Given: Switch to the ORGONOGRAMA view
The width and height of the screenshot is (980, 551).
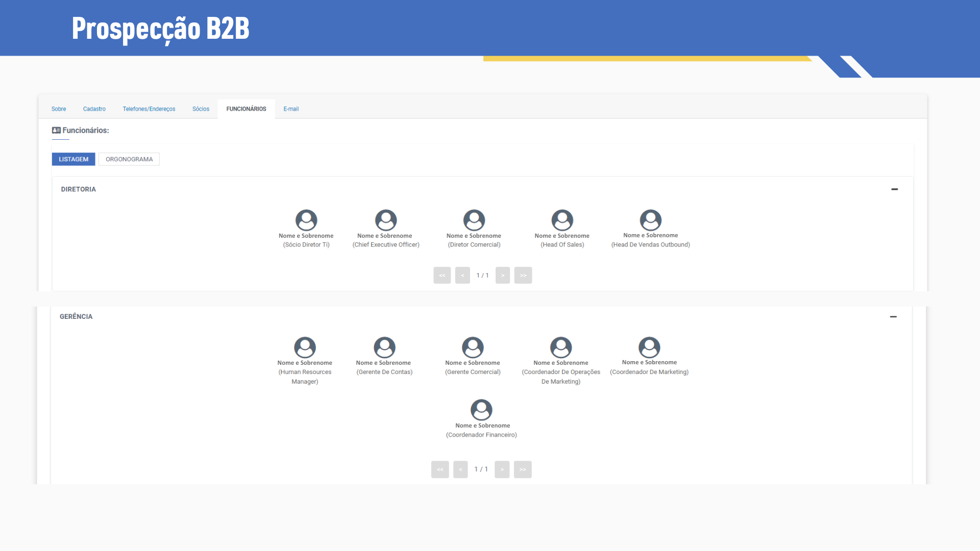Looking at the screenshot, I should click(129, 159).
